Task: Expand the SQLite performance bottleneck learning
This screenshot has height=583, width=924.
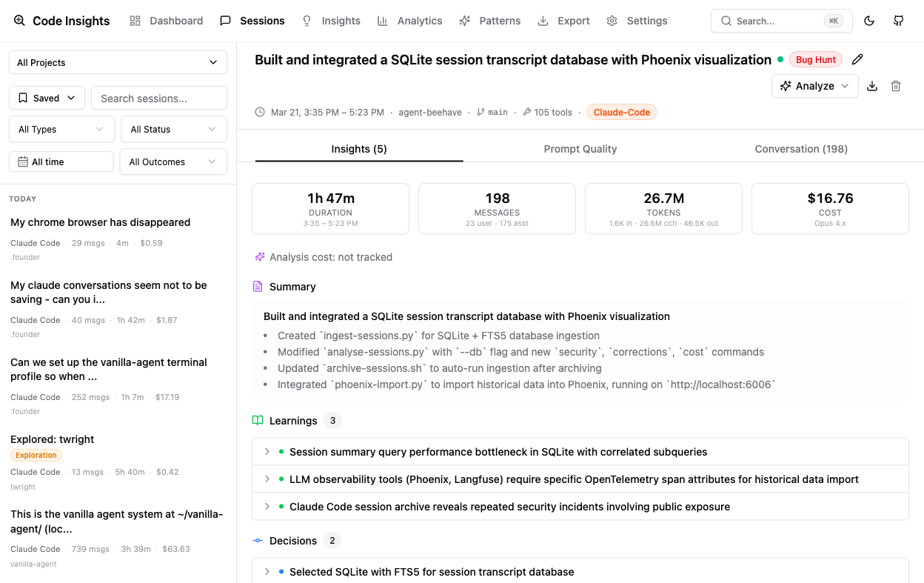Action: [x=580, y=452]
